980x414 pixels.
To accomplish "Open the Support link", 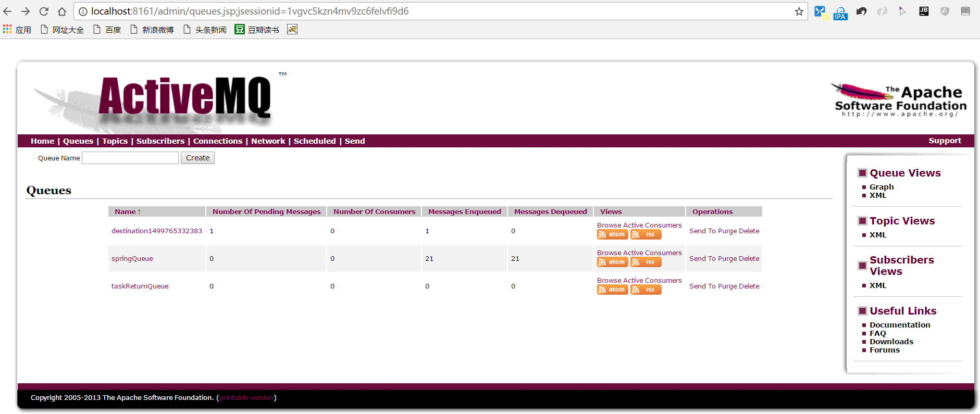I will pos(945,141).
